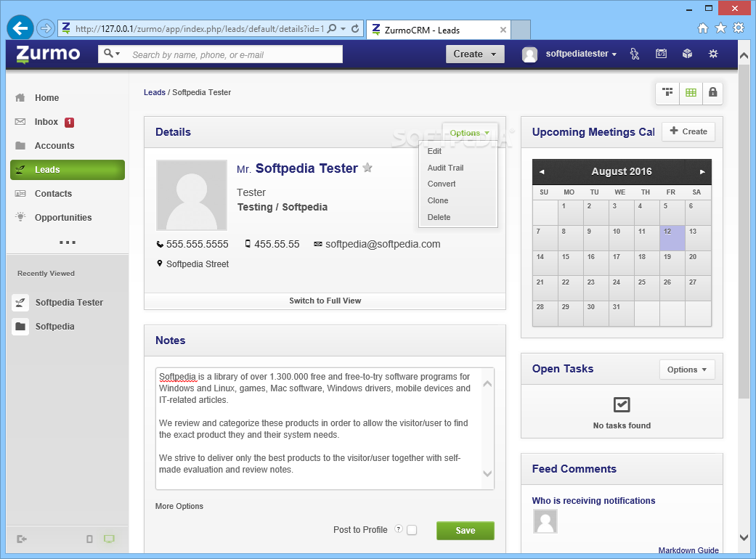Click the gamification figure icon in header
This screenshot has height=559, width=756.
(635, 54)
